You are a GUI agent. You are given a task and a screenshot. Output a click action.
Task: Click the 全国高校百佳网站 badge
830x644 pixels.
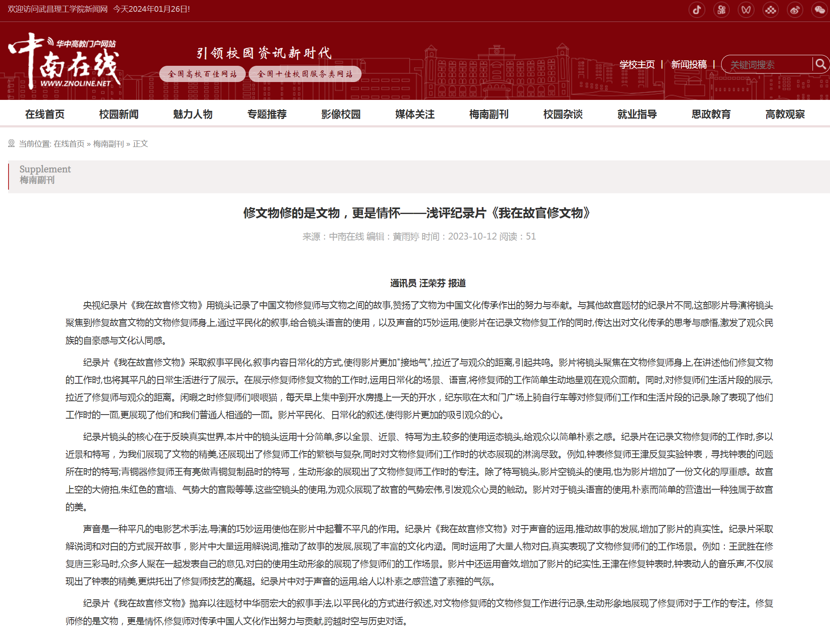[202, 74]
